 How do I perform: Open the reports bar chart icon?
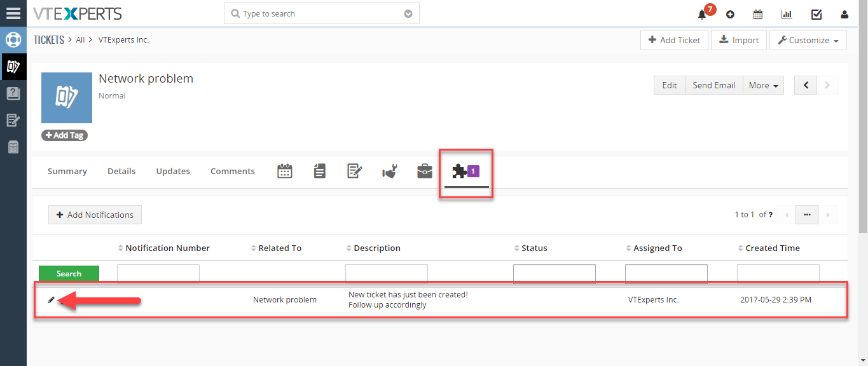[x=787, y=15]
